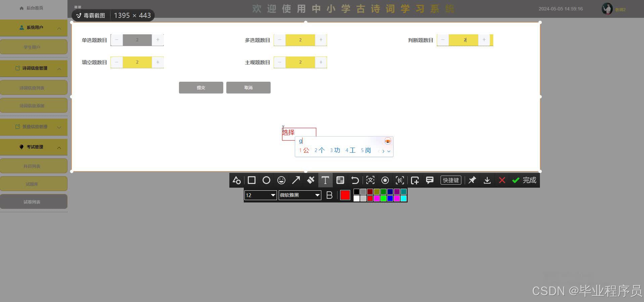
Task: Click the user avatar in header
Action: pos(607,9)
